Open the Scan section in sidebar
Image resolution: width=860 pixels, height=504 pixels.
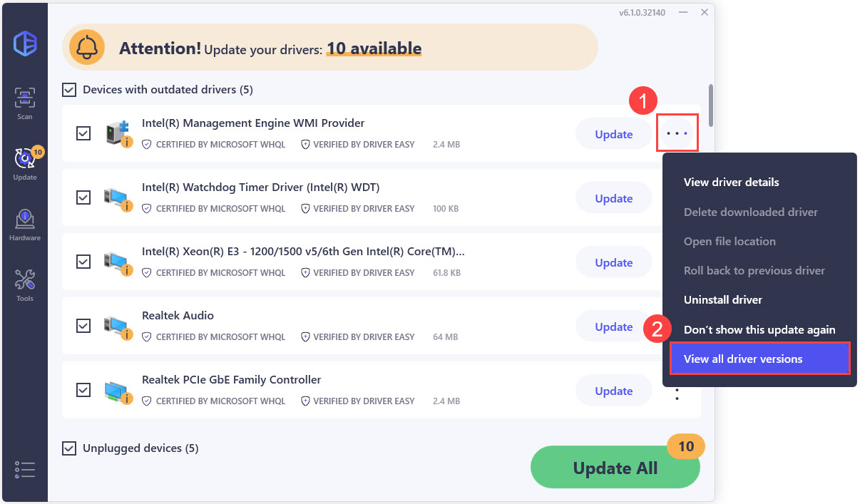pyautogui.click(x=25, y=103)
